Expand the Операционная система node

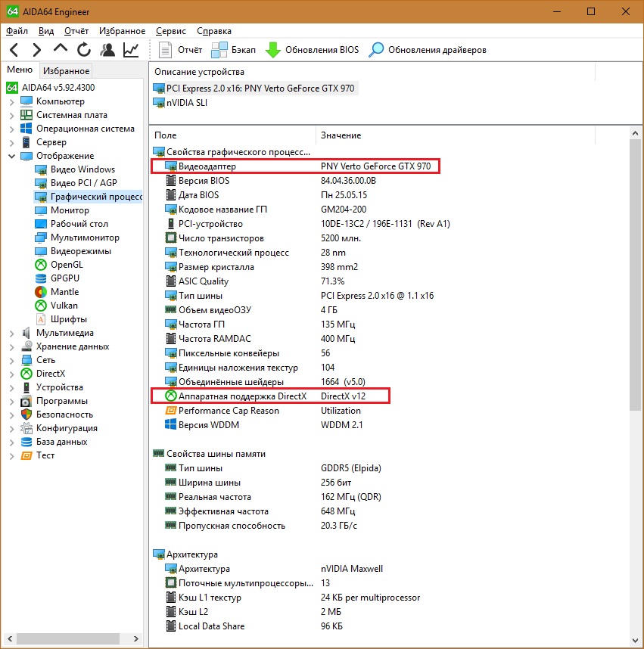pos(11,129)
